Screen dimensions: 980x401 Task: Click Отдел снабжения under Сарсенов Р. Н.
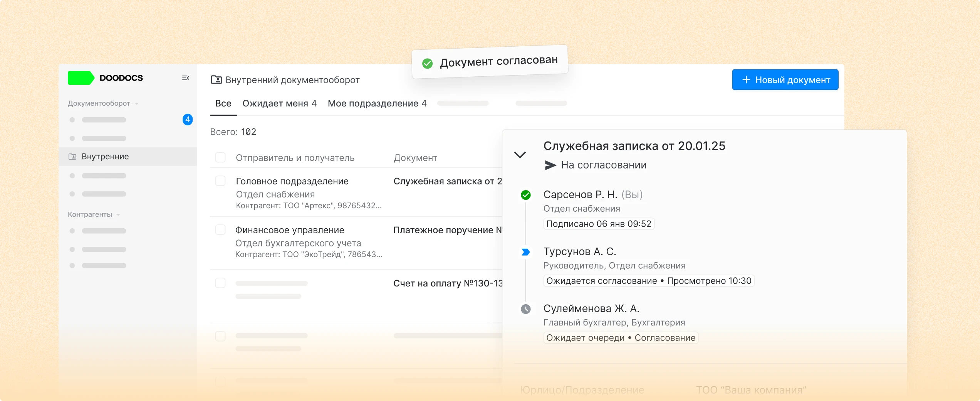pos(582,209)
